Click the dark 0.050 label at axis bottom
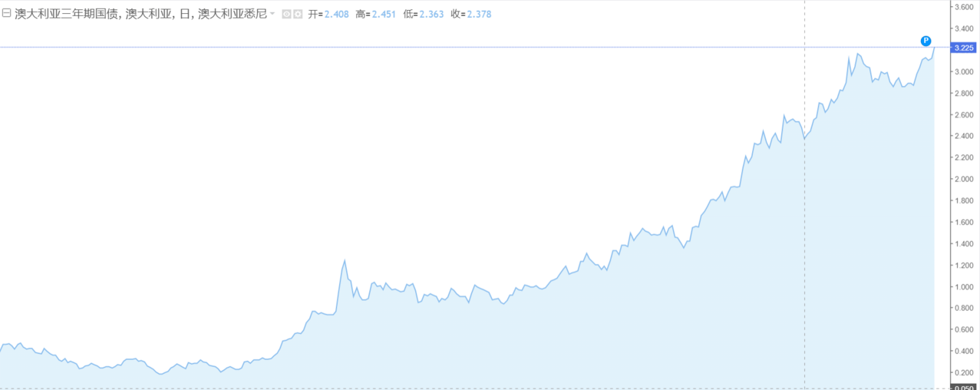 click(963, 386)
